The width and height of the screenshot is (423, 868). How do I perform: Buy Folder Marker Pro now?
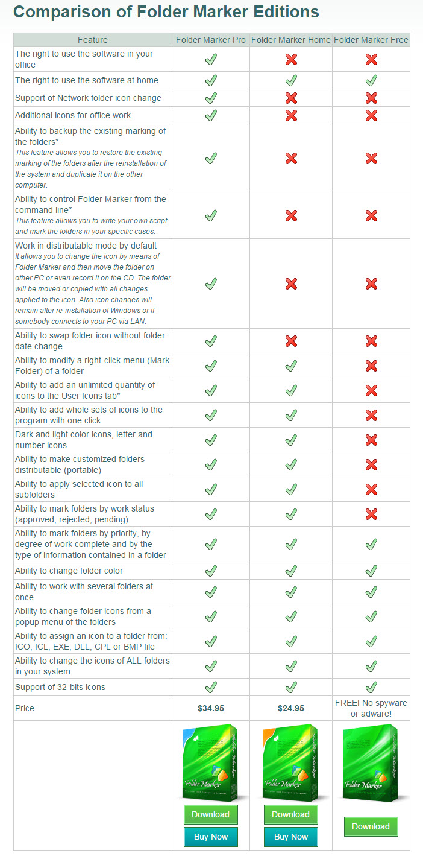click(x=211, y=837)
